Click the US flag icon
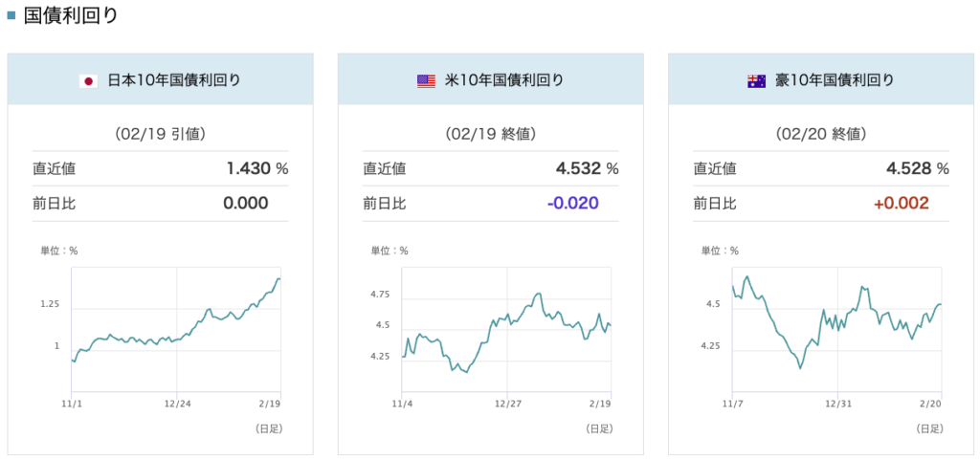This screenshot has width=980, height=460. pyautogui.click(x=426, y=80)
